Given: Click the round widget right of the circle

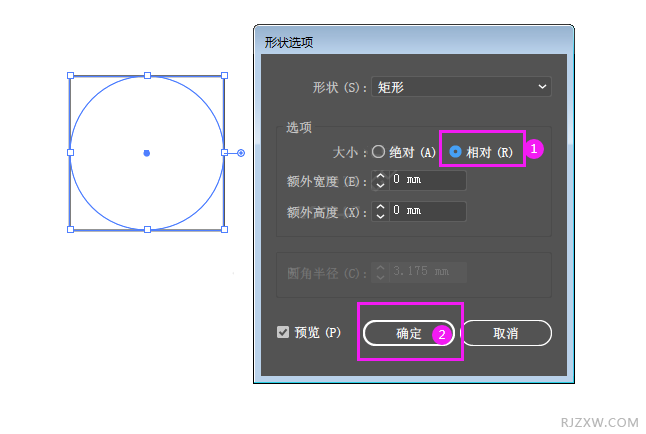Looking at the screenshot, I should [x=241, y=153].
